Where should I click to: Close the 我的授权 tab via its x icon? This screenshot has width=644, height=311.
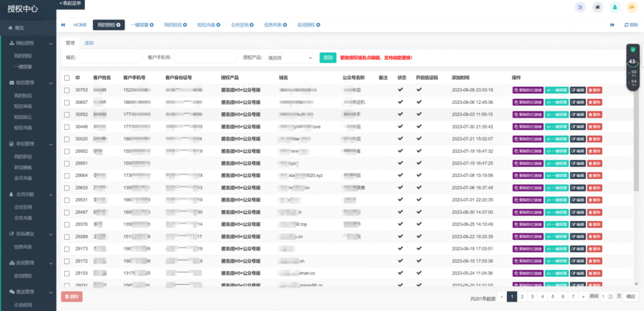(x=118, y=25)
